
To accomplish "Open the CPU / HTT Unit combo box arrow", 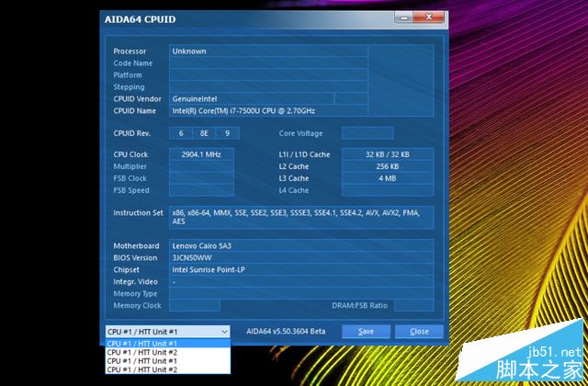I will point(224,332).
